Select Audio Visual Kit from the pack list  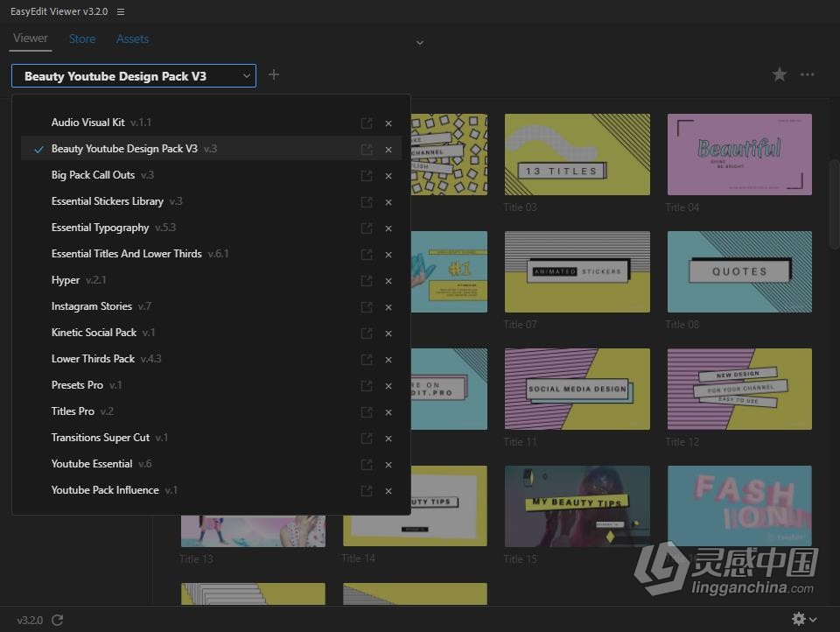tap(211, 123)
